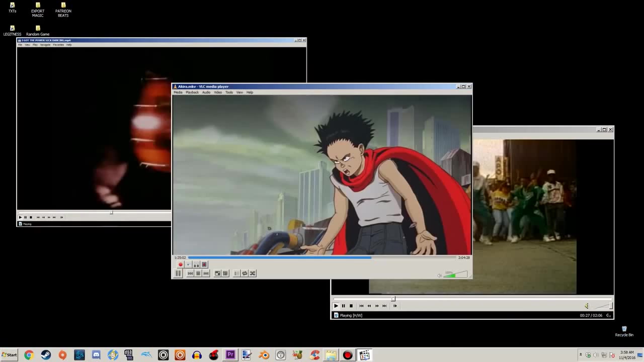This screenshot has height=362, width=644.
Task: Open VLC extended settings equalizer button
Action: pos(225,273)
